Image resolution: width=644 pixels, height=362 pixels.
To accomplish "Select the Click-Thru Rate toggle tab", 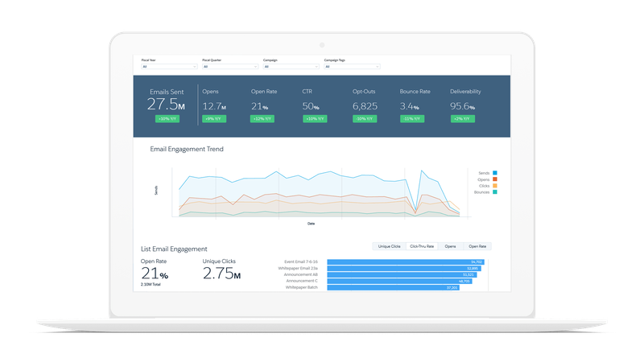I will click(422, 246).
